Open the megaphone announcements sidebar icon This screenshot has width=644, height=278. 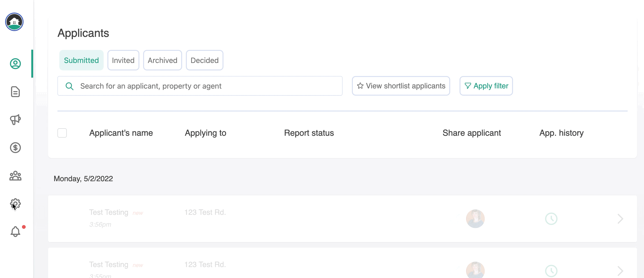click(x=15, y=120)
